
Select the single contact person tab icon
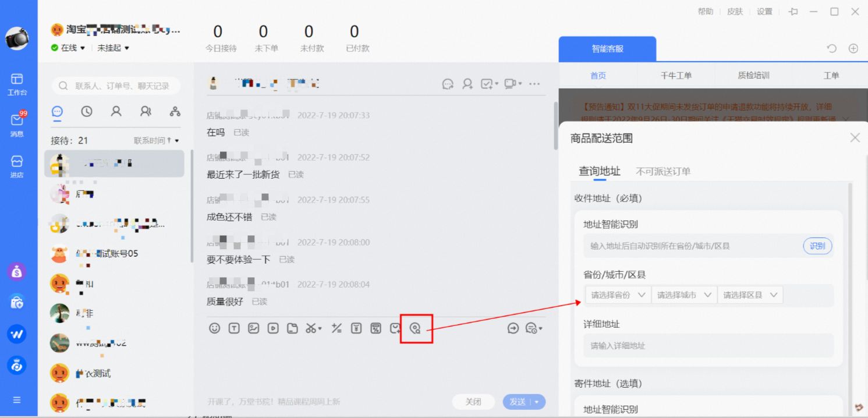pos(116,111)
